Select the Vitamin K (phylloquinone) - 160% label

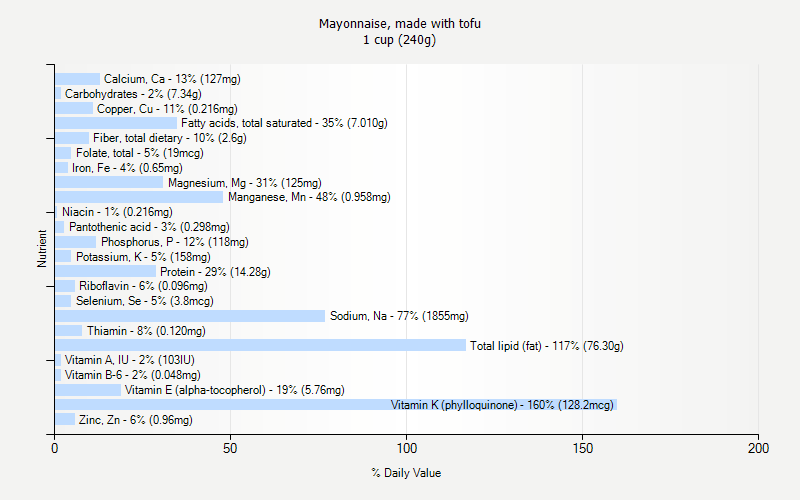tap(502, 405)
